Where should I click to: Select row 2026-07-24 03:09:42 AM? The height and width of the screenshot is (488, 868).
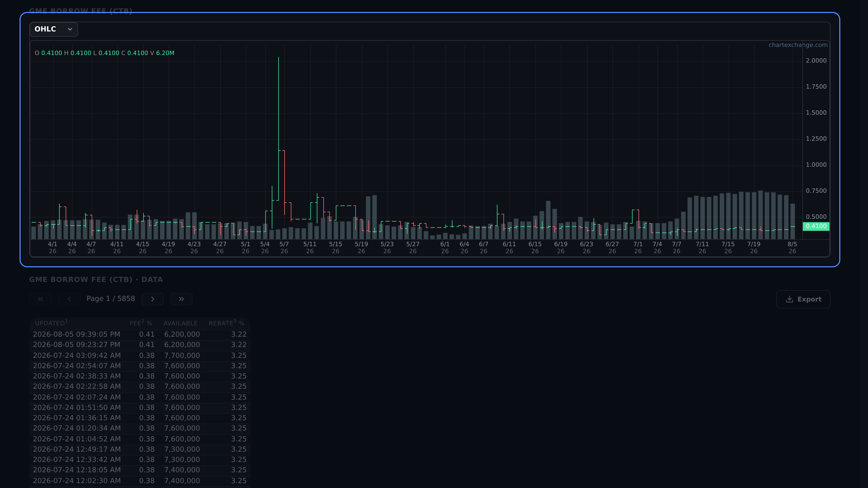click(140, 356)
